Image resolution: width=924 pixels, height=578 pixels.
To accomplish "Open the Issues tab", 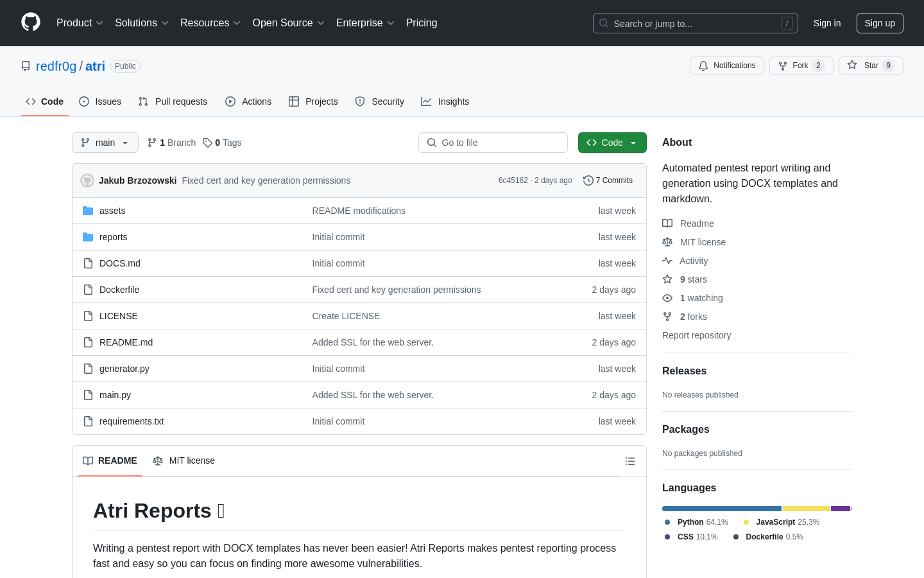I will pos(100,101).
